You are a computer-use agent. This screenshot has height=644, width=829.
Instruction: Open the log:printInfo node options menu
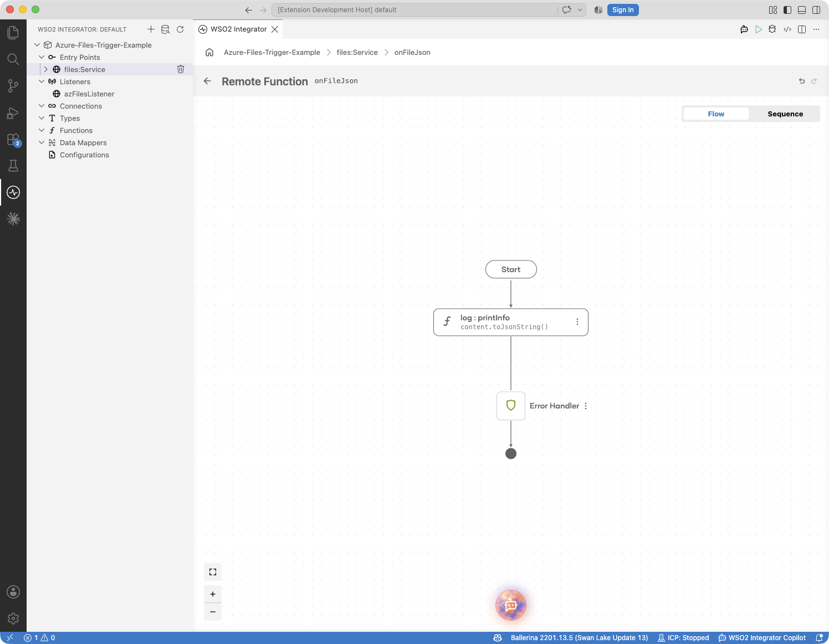click(x=577, y=322)
